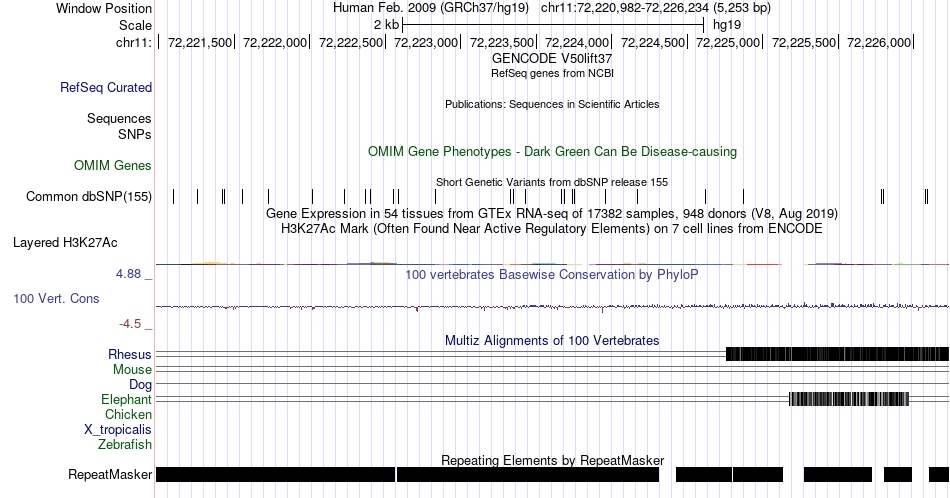Click the hg19 label beside scale bar
The height and width of the screenshot is (498, 950).
pyautogui.click(x=726, y=25)
